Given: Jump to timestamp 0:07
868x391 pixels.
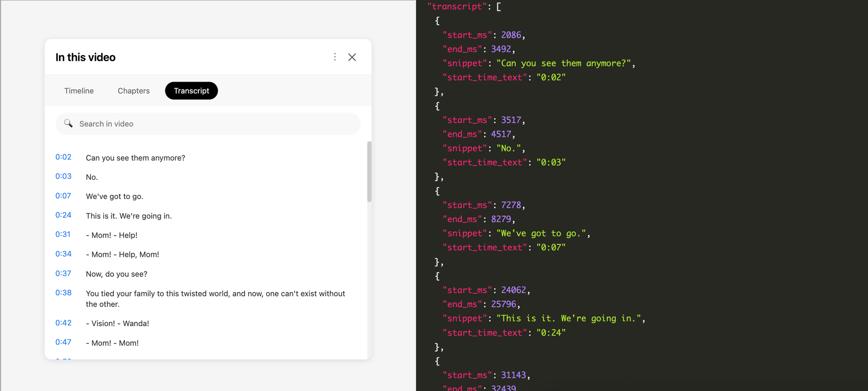Looking at the screenshot, I should tap(63, 195).
